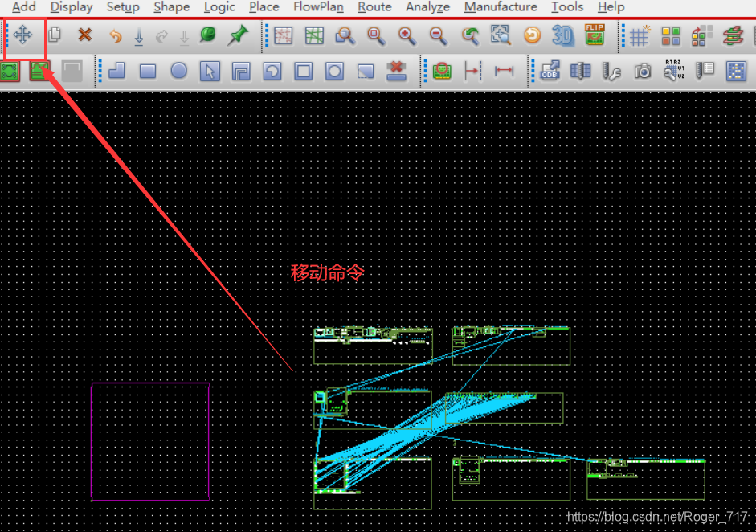Open the 3D viewer icon
The image size is (756, 532).
[562, 35]
